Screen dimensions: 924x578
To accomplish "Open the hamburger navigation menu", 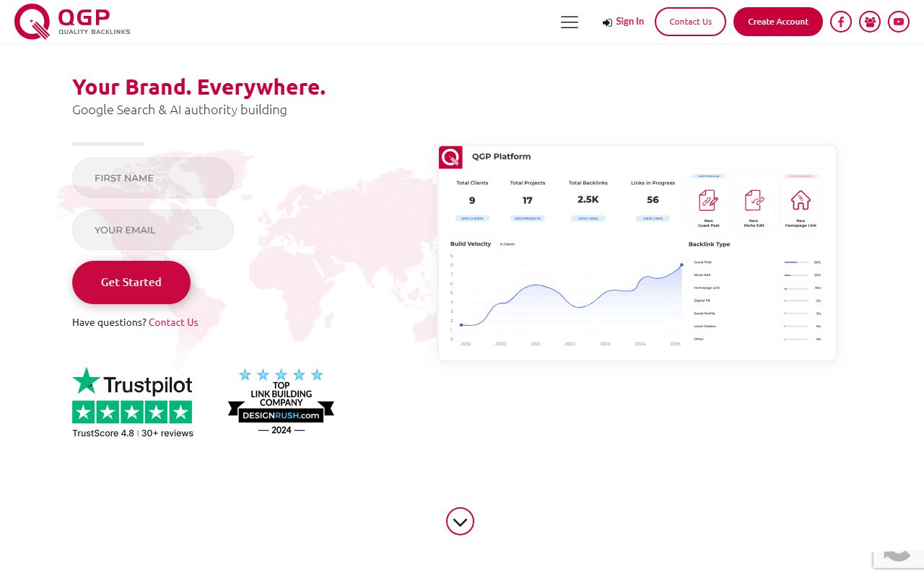I will [570, 22].
